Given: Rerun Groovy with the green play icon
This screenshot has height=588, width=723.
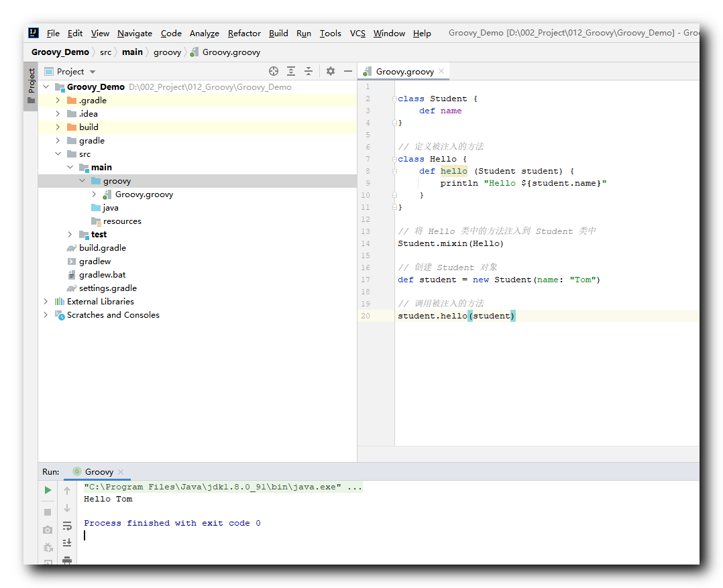Looking at the screenshot, I should 48,490.
